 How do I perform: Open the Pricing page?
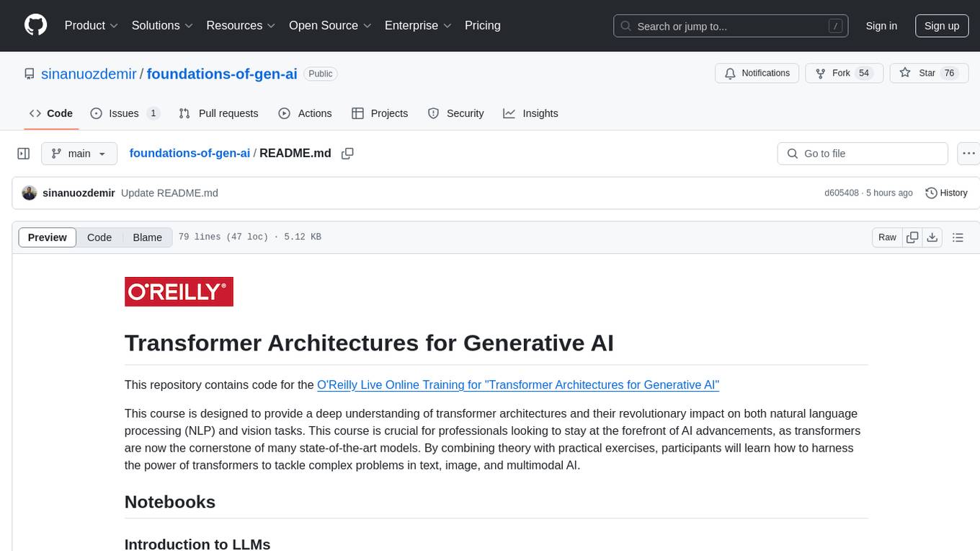click(x=483, y=25)
